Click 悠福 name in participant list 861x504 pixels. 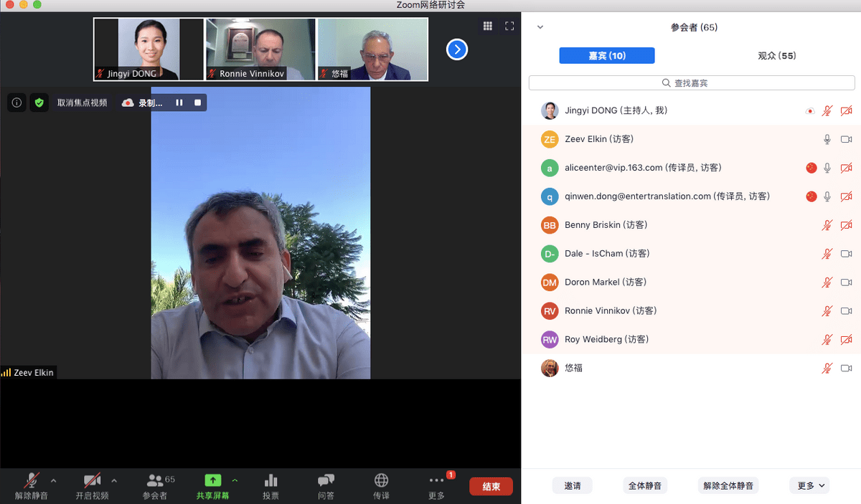pyautogui.click(x=573, y=369)
